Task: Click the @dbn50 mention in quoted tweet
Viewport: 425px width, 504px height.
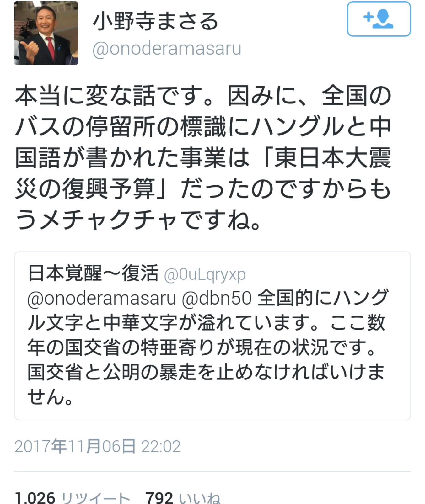Action: pos(217,298)
